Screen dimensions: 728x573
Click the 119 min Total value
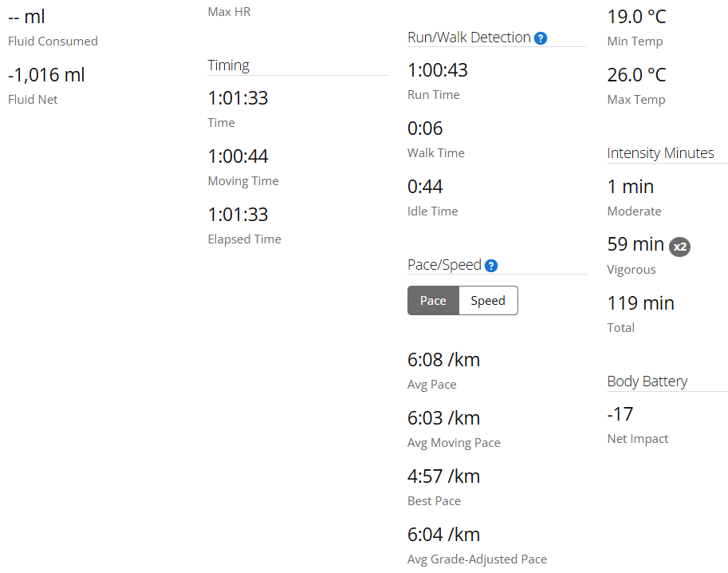[641, 303]
